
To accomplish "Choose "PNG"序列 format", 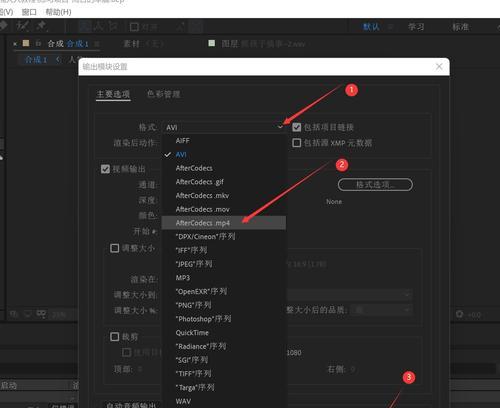I will pyautogui.click(x=224, y=305).
